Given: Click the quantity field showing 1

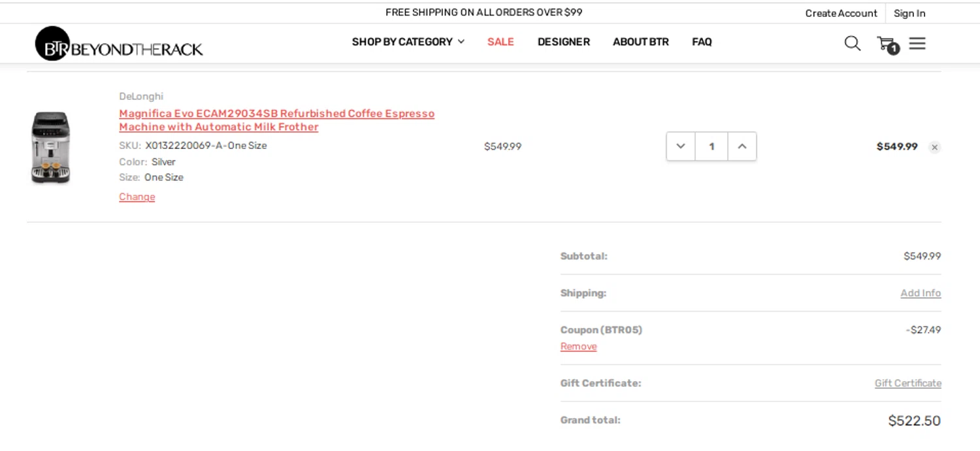Looking at the screenshot, I should (x=711, y=146).
